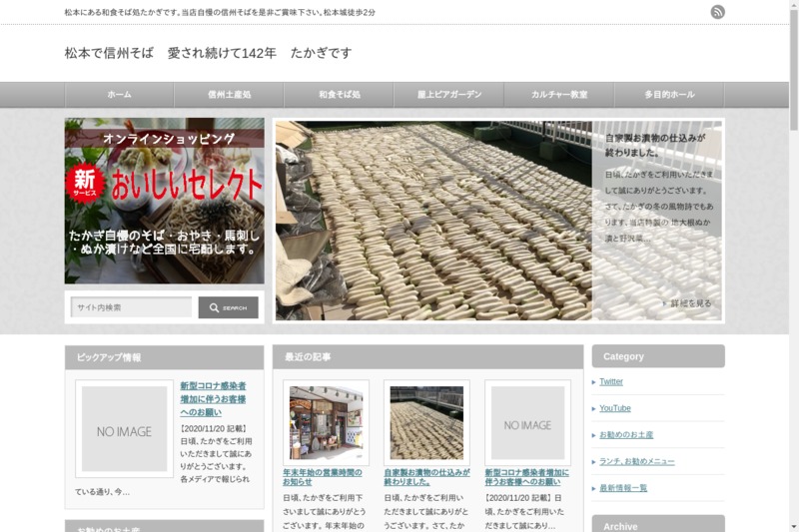
Task: Open the 信州土産処 menu item
Action: [229, 95]
